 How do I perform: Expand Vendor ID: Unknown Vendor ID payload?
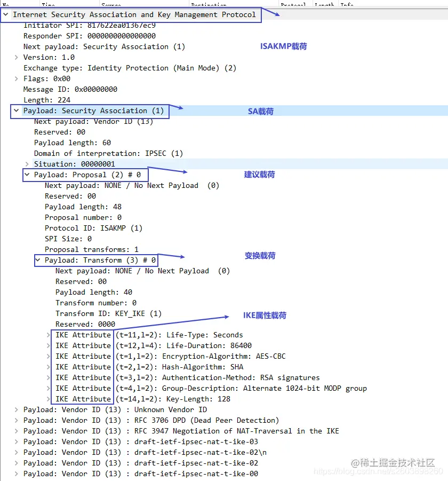[16, 410]
